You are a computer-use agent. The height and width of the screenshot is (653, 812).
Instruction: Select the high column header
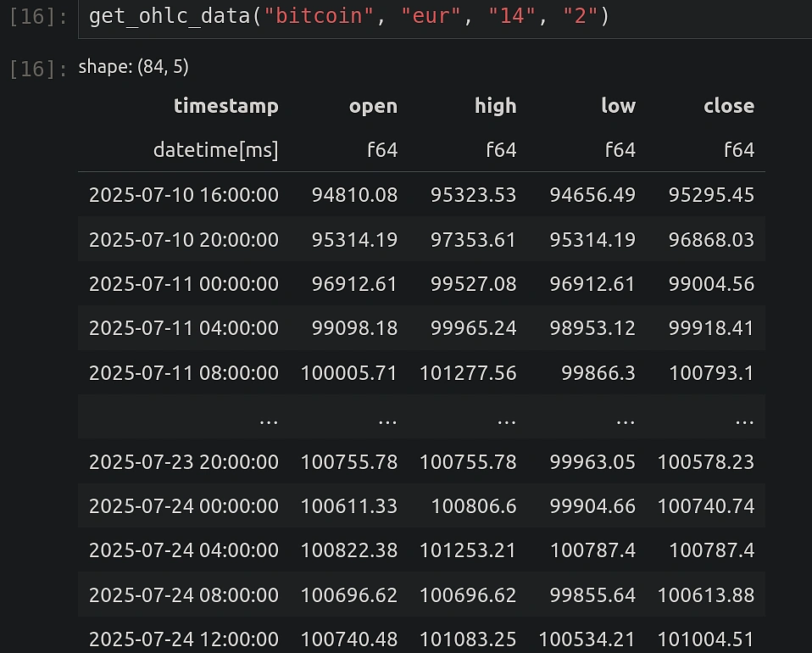click(495, 106)
